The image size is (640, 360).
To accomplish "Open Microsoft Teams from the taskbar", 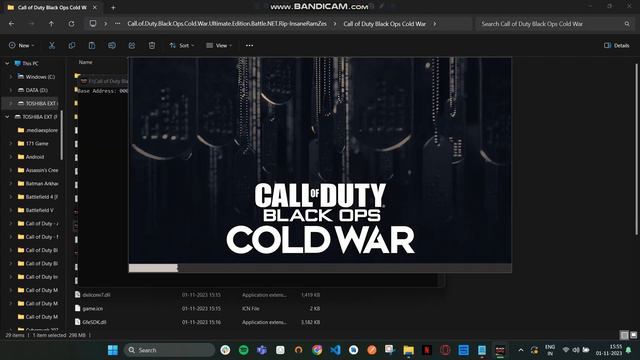I will click(x=262, y=350).
